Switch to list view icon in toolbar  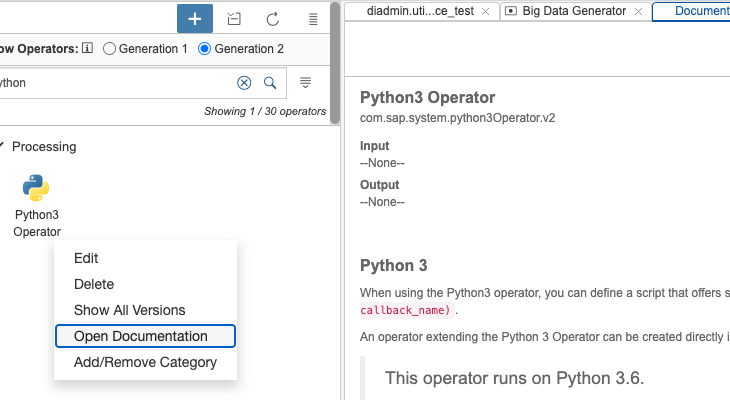pos(312,19)
